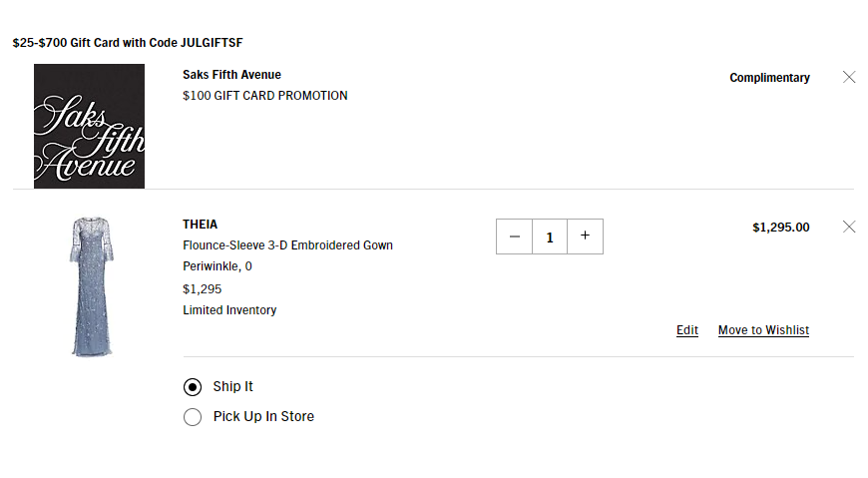Increase gown quantity with plus button
The image size is (868, 478).
(585, 237)
